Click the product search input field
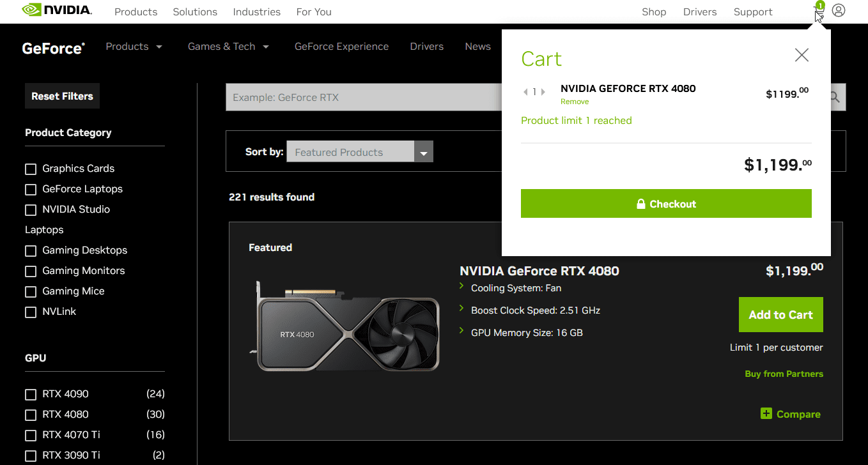868x465 pixels. pos(363,97)
